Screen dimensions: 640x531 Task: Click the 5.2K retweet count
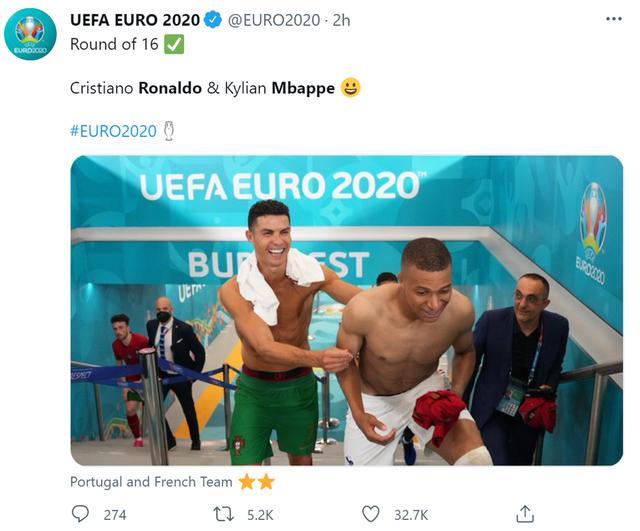(x=261, y=514)
